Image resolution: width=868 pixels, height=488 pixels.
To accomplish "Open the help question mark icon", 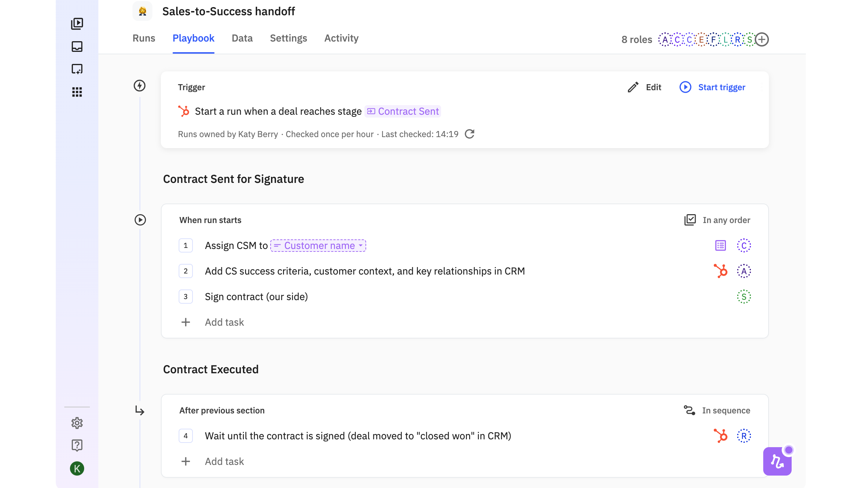I will coord(77,445).
